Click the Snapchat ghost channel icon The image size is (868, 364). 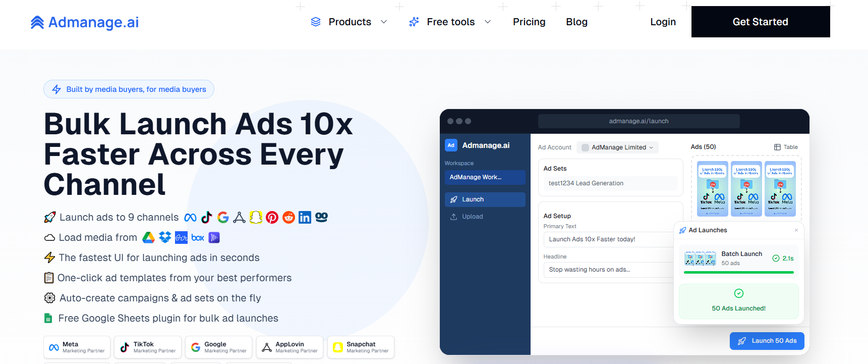pos(256,218)
